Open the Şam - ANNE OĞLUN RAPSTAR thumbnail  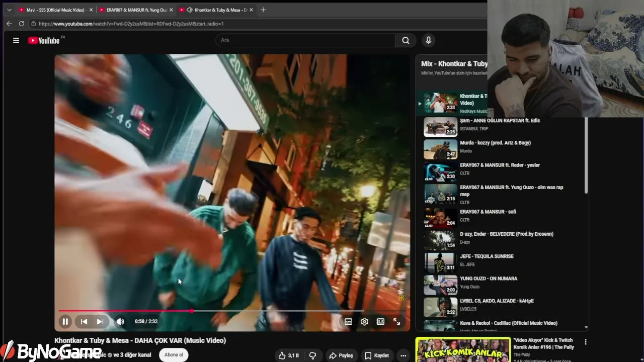point(440,127)
